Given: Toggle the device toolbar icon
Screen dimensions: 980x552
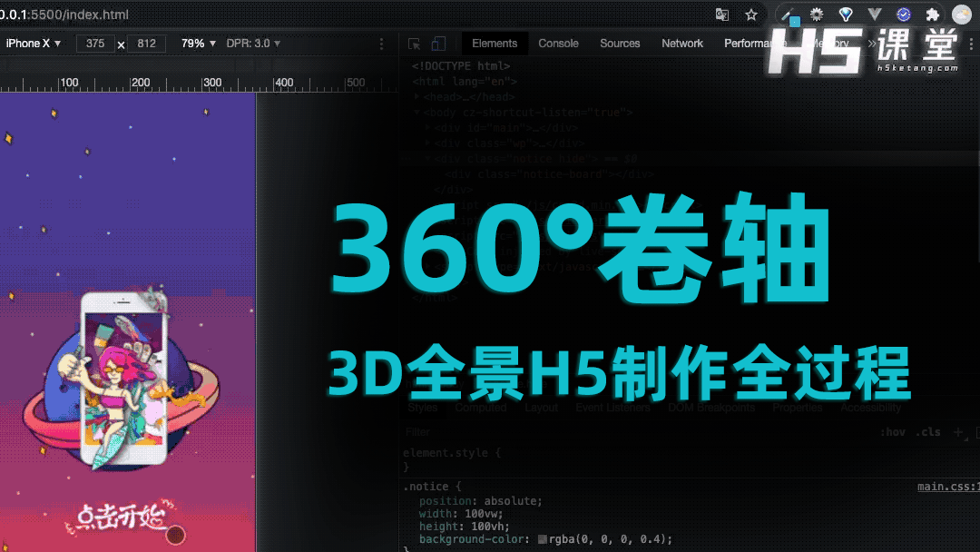Looking at the screenshot, I should [x=438, y=44].
